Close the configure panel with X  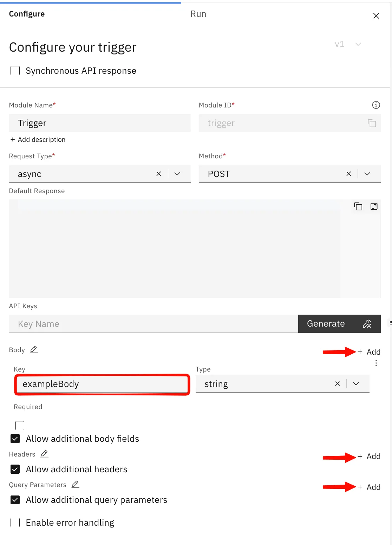pyautogui.click(x=376, y=16)
